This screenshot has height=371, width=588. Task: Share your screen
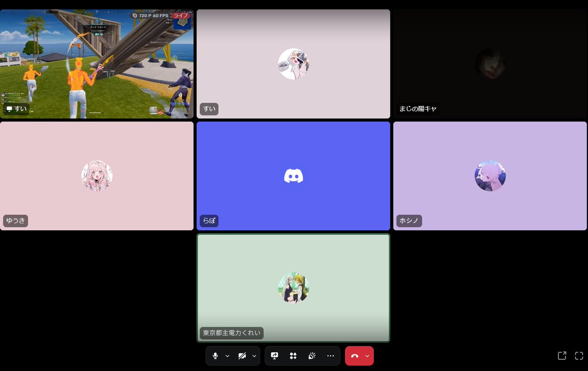pyautogui.click(x=274, y=356)
